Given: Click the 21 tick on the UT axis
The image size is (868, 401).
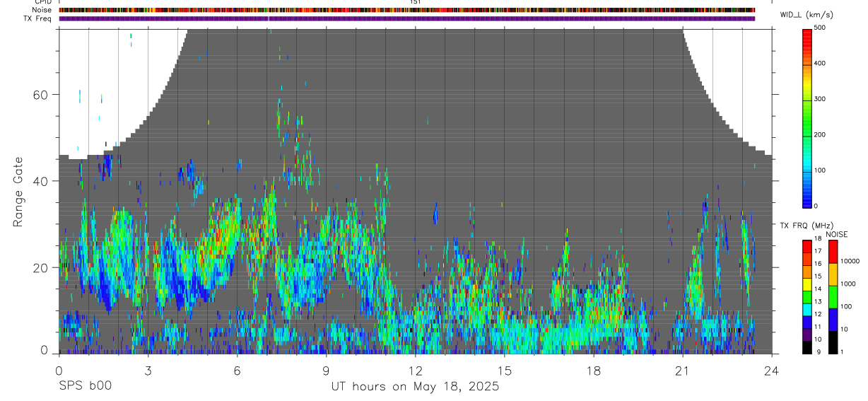Looking at the screenshot, I should 682,370.
